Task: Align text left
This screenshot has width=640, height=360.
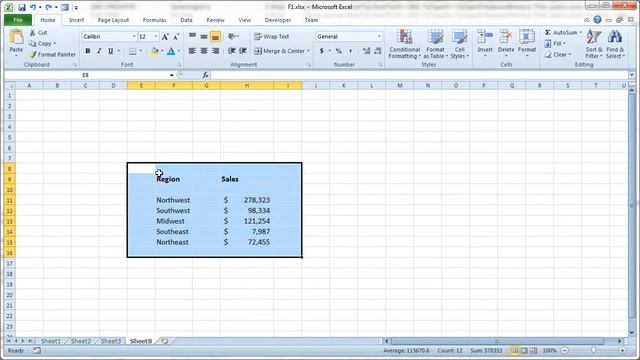Action: [x=192, y=51]
